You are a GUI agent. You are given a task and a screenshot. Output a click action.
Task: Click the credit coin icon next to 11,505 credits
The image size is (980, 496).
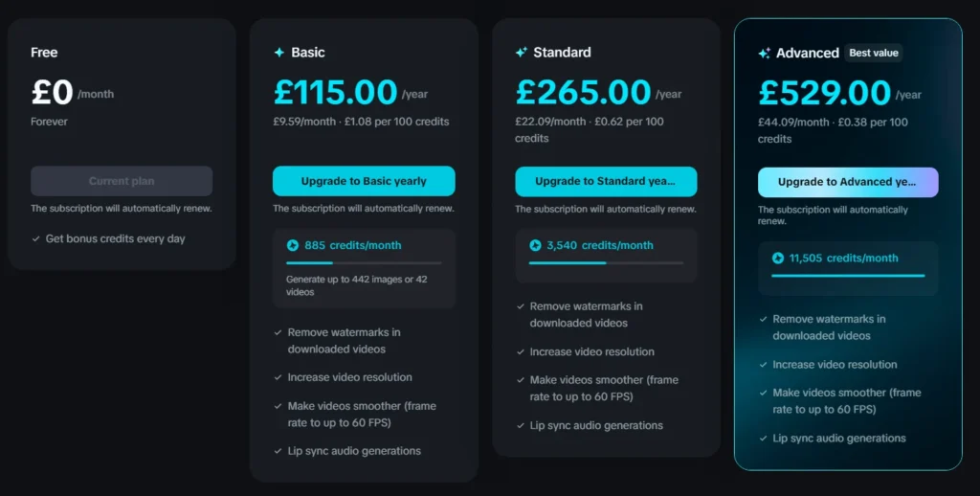tap(777, 258)
